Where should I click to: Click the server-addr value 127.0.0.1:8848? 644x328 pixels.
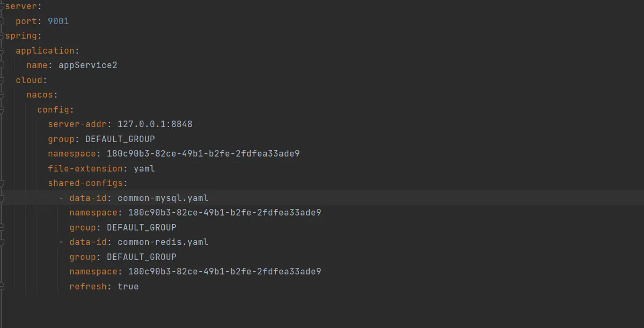pos(155,124)
